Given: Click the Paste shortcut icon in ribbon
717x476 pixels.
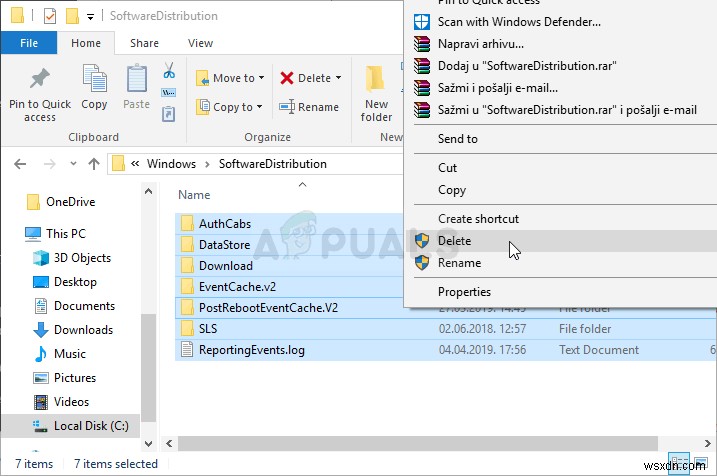Looking at the screenshot, I should [x=169, y=113].
